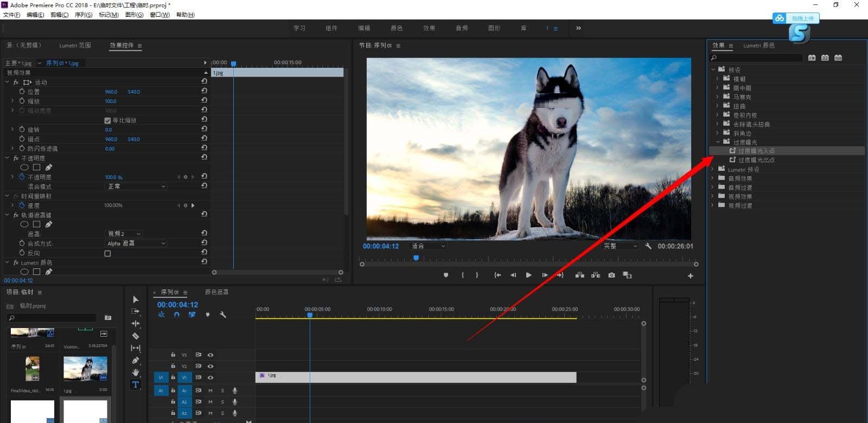Open the Program Monitor wrench settings
This screenshot has height=423, width=868.
pos(648,246)
